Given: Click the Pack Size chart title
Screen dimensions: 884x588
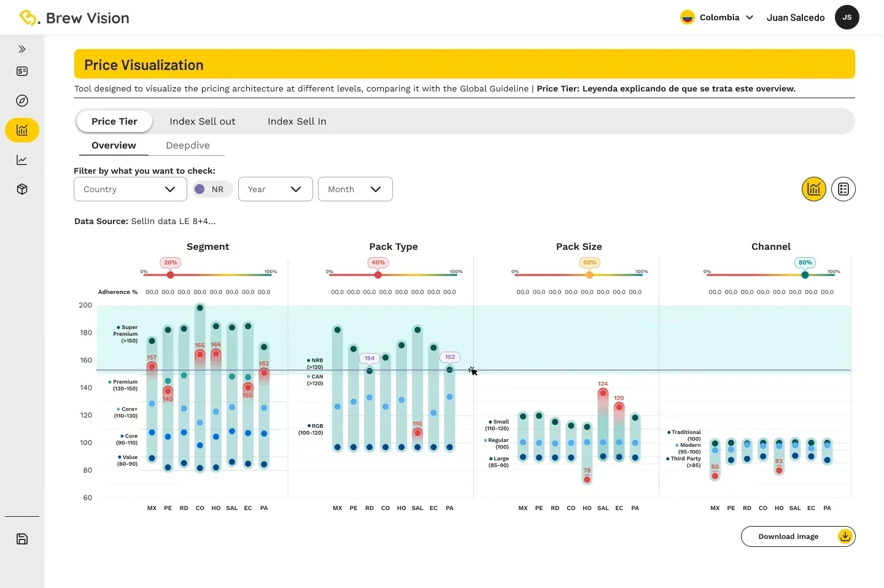Looking at the screenshot, I should 579,247.
